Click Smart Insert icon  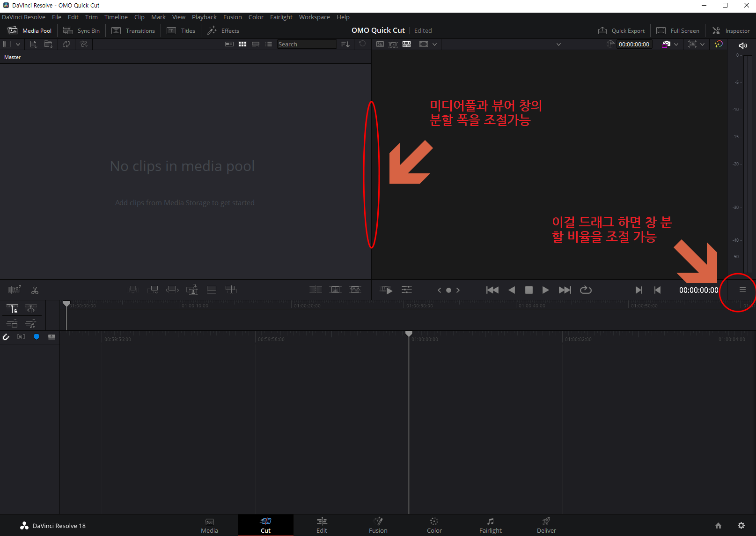coord(133,290)
